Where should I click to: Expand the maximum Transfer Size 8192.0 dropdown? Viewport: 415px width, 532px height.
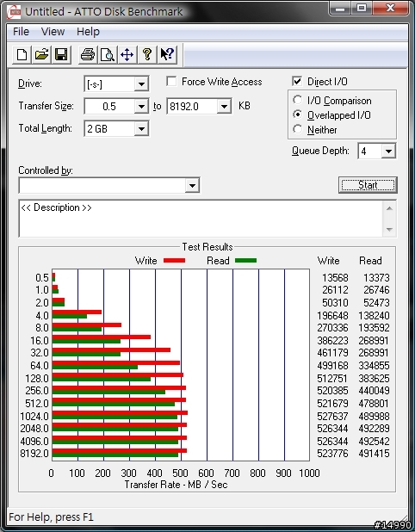point(224,107)
